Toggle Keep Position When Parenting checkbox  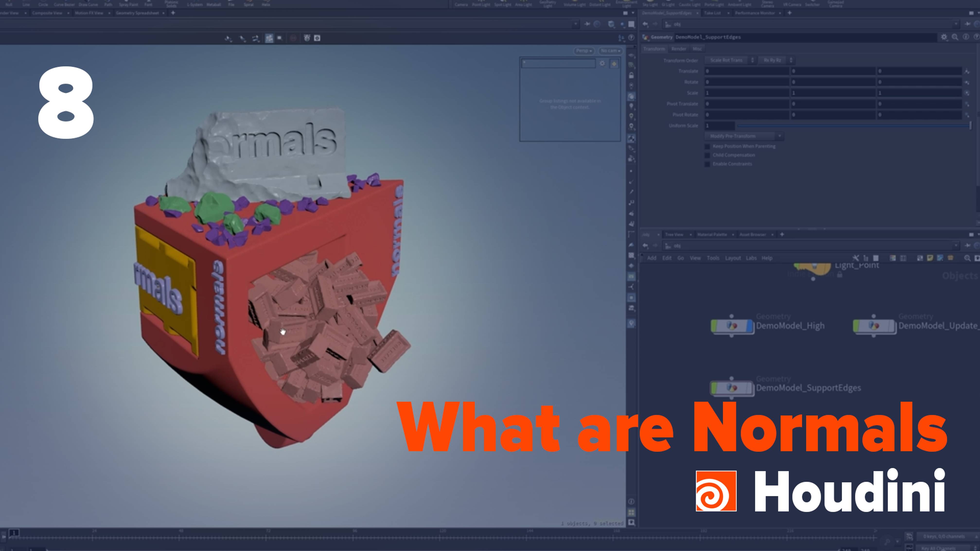point(707,146)
